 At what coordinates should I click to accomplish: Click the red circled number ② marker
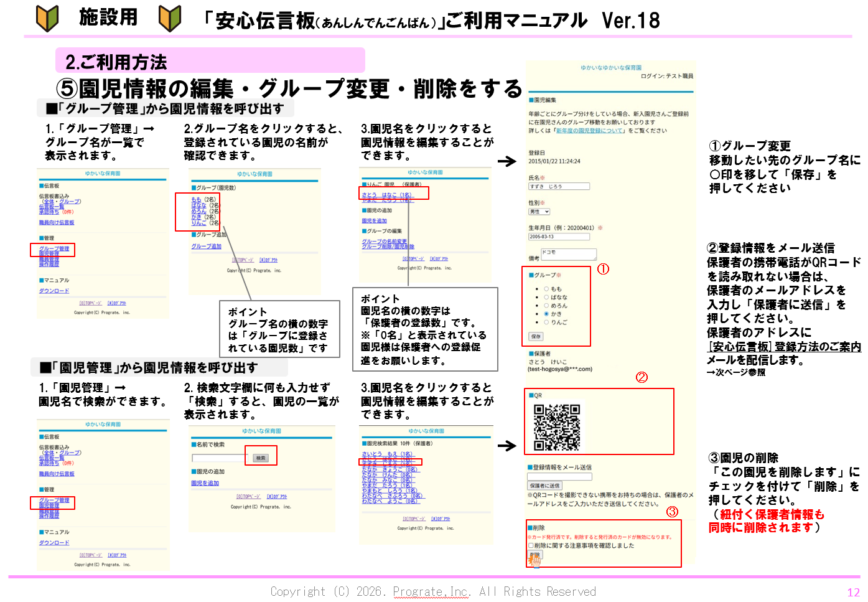(642, 377)
